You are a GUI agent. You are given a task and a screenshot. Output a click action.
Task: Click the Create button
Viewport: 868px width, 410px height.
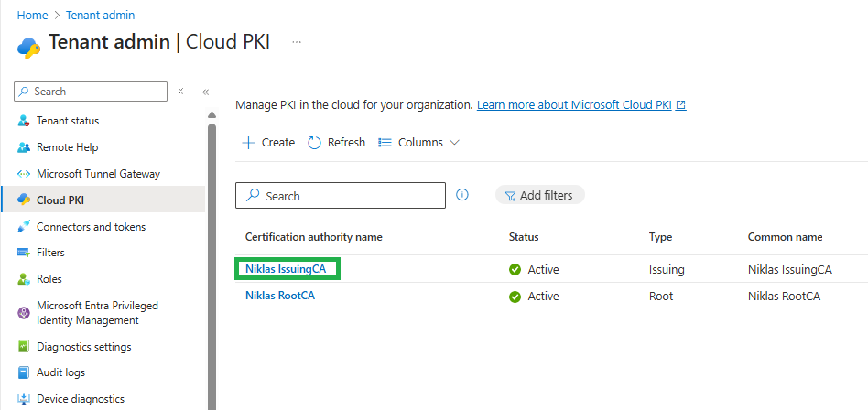point(268,143)
